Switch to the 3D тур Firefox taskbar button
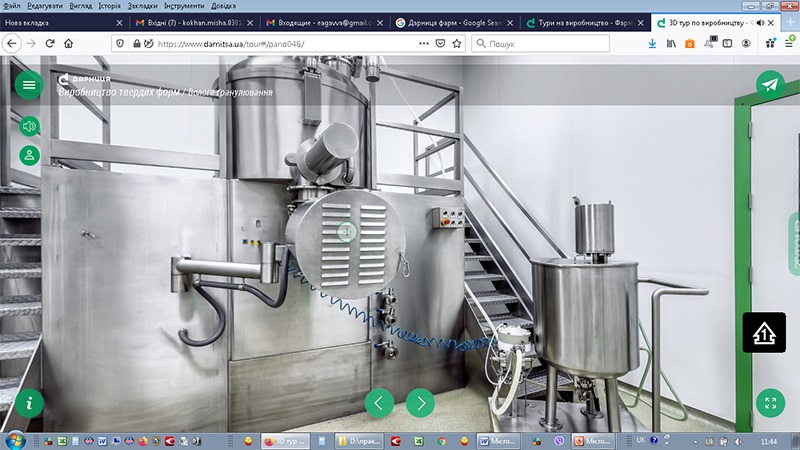This screenshot has width=800, height=450. point(285,441)
